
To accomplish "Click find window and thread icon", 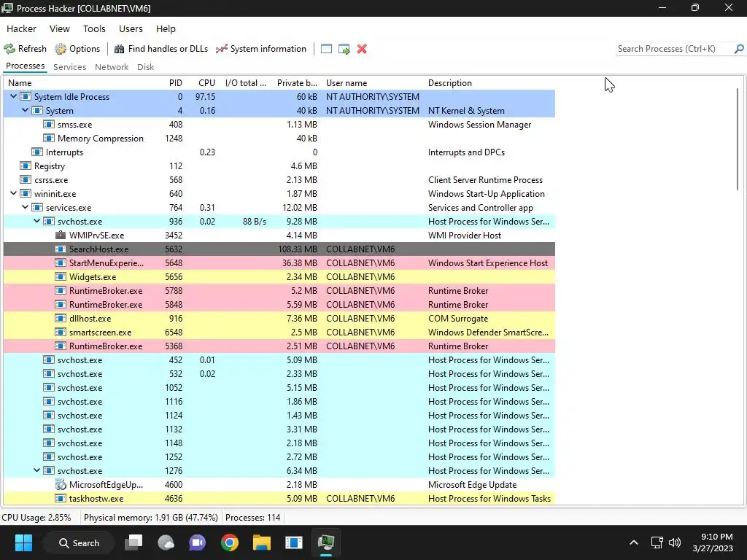I will coord(344,49).
